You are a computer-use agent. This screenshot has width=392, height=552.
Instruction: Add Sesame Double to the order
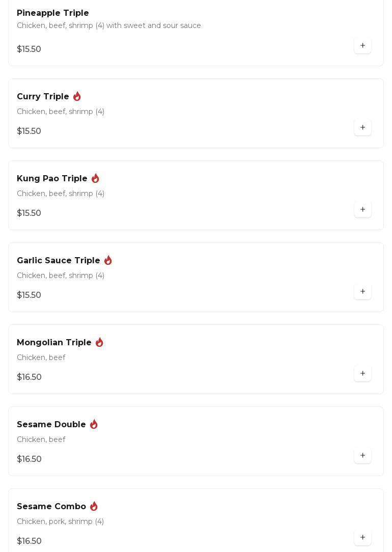pos(362,456)
